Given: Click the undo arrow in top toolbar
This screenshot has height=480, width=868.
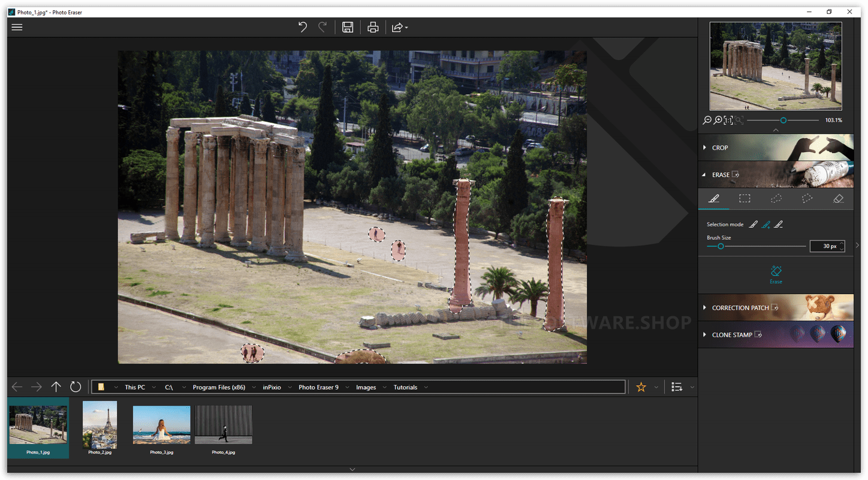Looking at the screenshot, I should tap(303, 27).
